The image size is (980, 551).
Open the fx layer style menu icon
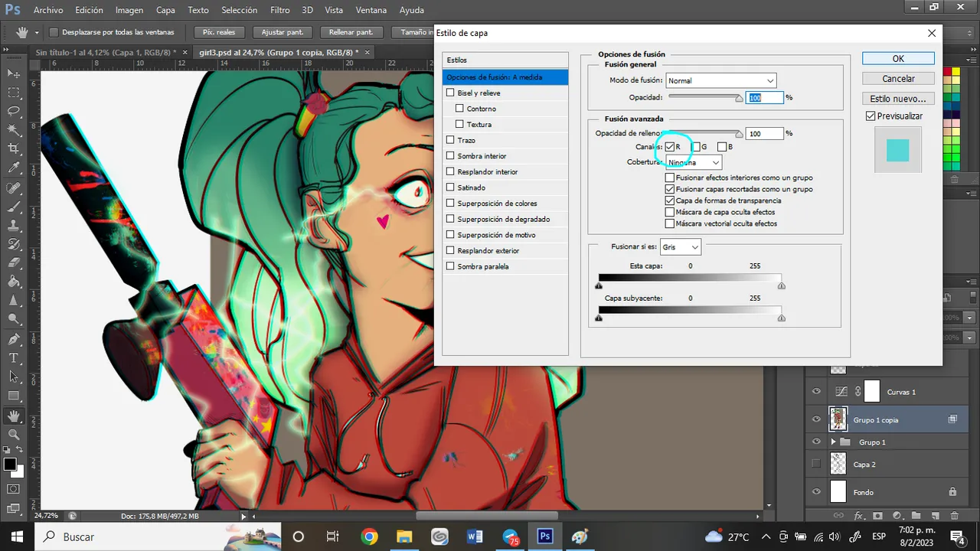[x=858, y=516]
